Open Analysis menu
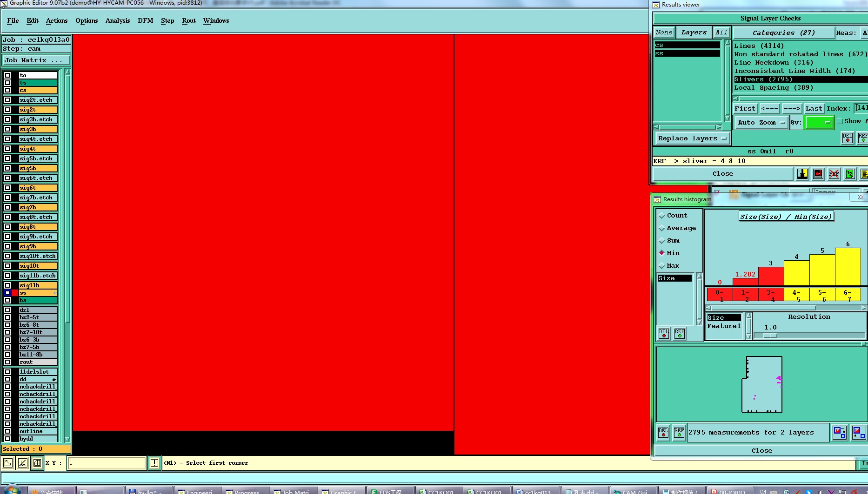 [118, 21]
